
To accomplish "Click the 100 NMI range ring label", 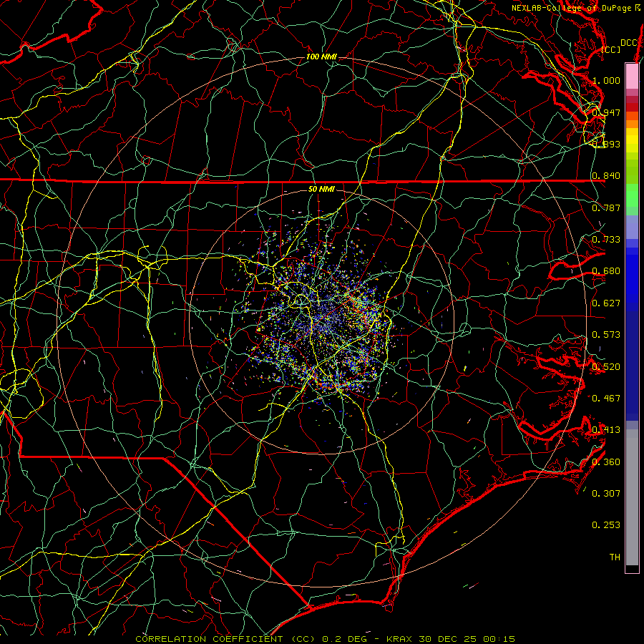I will 321,57.
